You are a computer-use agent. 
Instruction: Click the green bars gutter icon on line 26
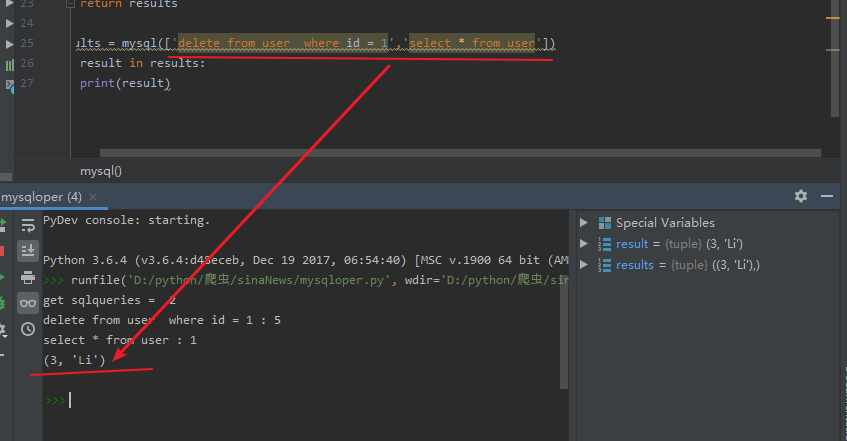pos(9,65)
